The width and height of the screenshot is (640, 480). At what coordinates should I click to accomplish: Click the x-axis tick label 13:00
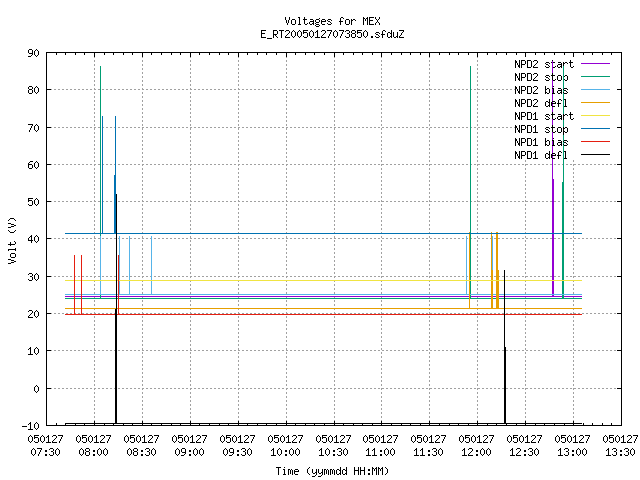pos(572,452)
